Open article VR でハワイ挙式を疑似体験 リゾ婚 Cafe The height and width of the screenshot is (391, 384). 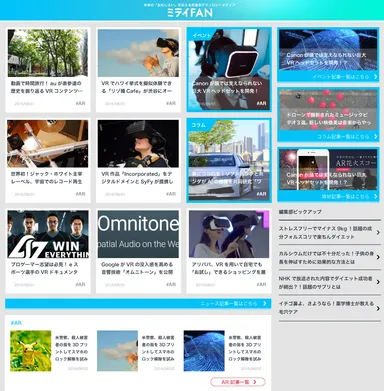click(137, 87)
